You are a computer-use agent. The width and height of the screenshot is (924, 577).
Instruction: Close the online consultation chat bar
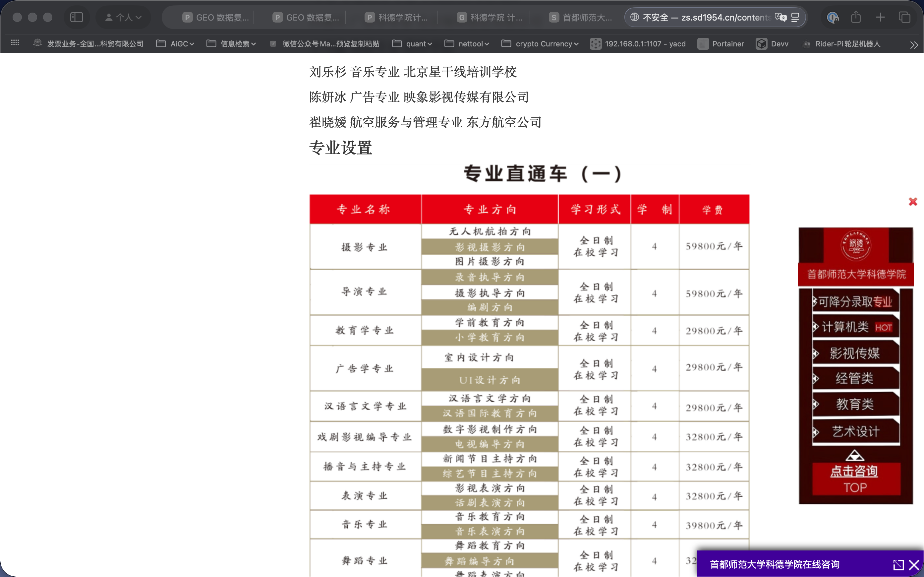914,564
